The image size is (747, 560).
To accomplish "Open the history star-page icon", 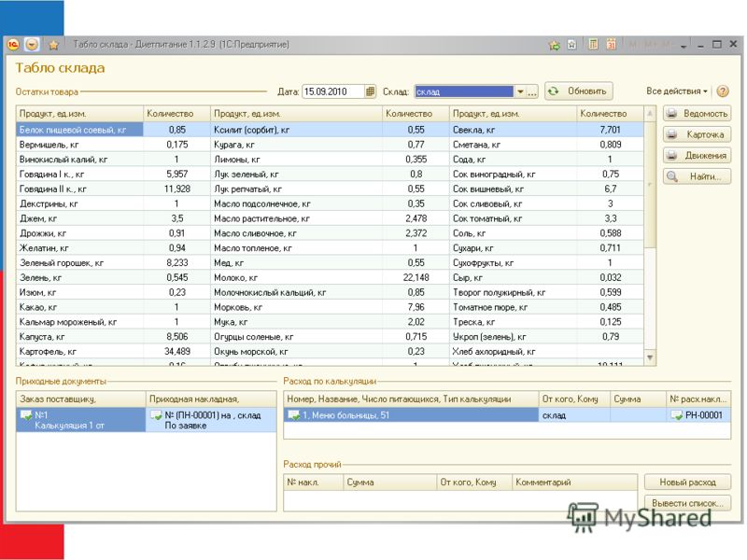I will 571,45.
